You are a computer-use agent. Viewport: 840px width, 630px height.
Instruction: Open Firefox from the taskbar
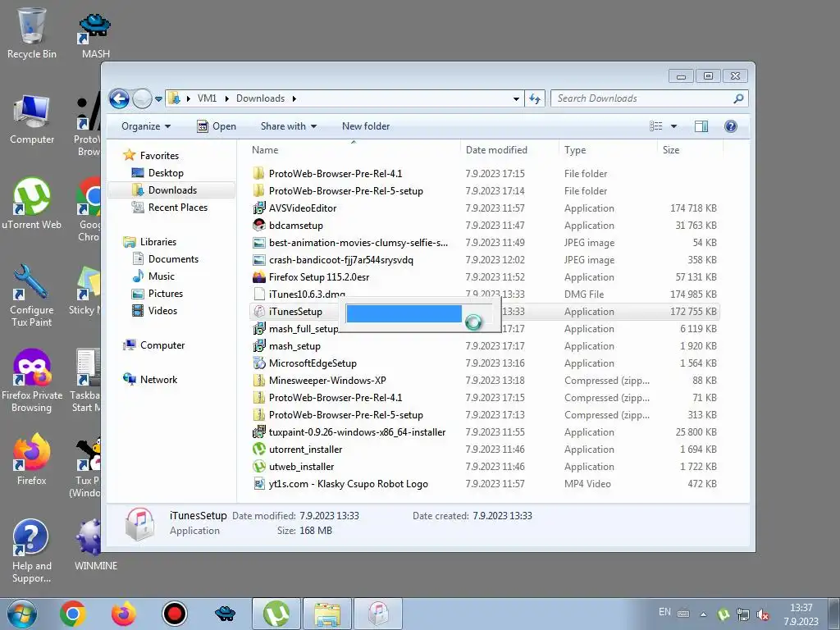coord(124,614)
